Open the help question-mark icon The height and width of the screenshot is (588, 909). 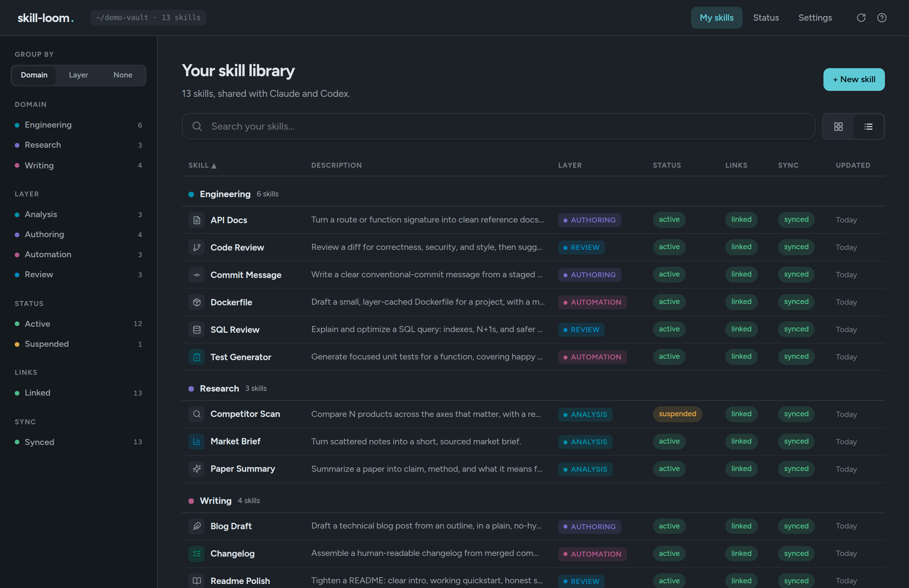(882, 18)
